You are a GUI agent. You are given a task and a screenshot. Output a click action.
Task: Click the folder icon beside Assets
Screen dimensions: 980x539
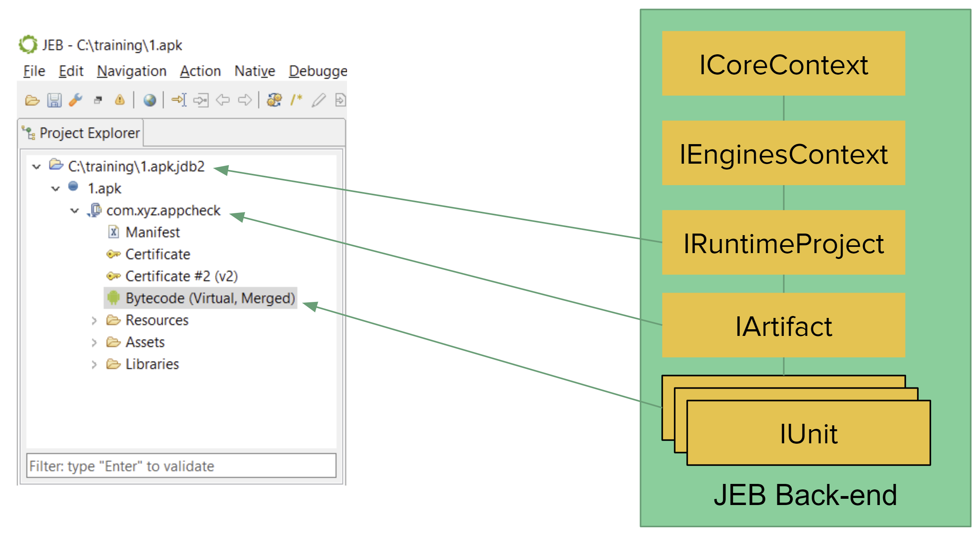[114, 342]
